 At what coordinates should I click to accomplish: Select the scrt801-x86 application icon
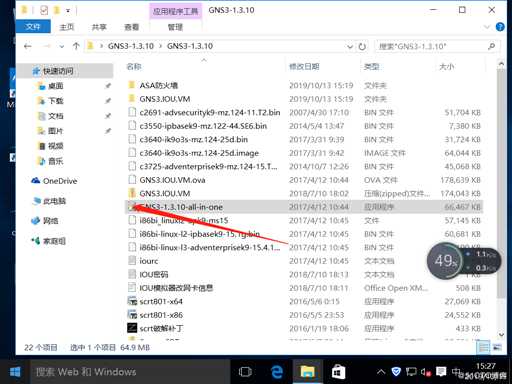(132, 315)
